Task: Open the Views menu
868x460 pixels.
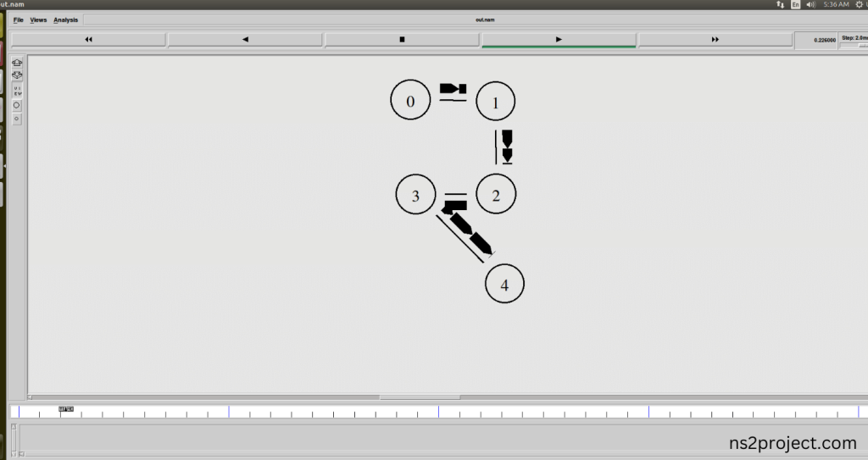Action: [38, 20]
